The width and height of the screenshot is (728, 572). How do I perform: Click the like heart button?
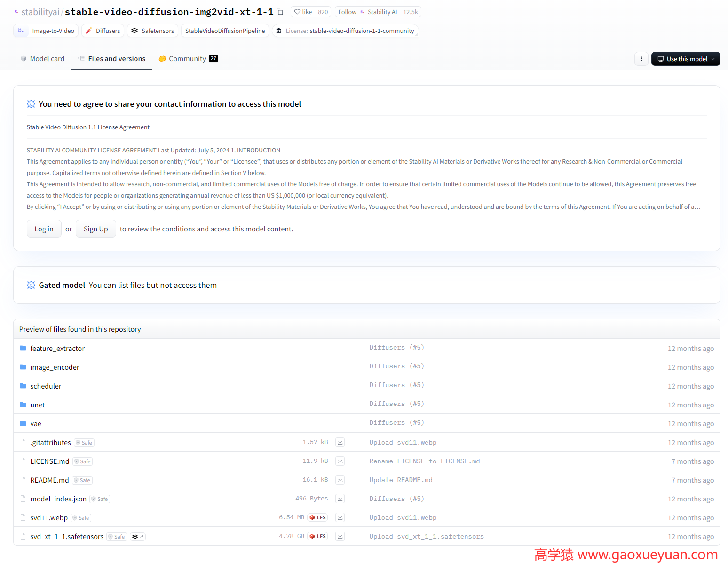pos(303,12)
